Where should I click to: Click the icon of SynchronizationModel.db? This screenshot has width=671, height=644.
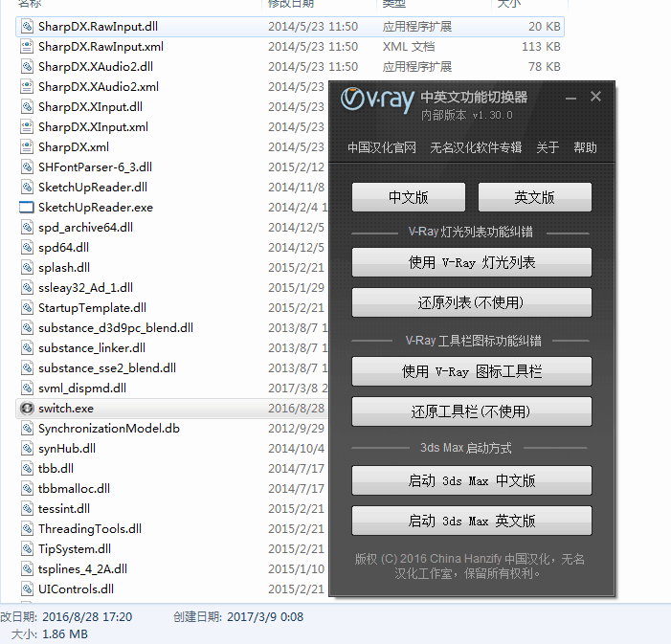coord(27,429)
